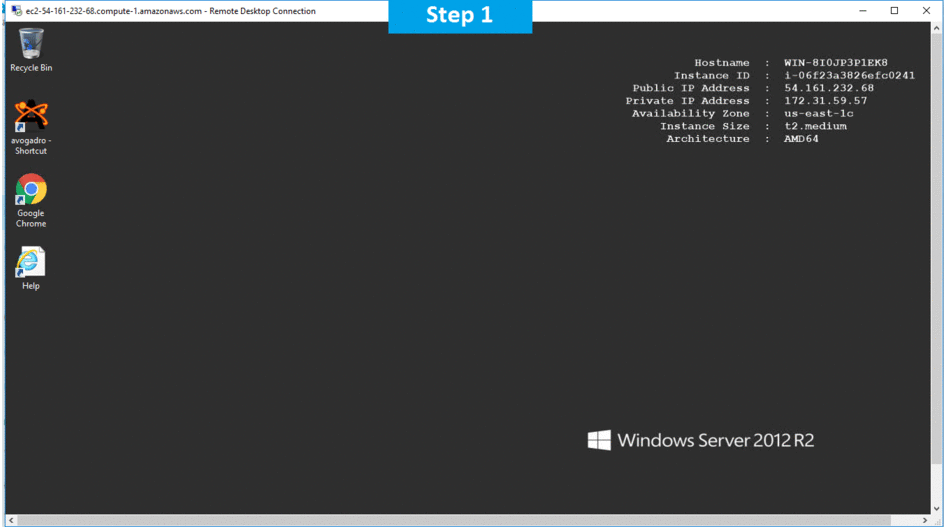Select the avogadro shortcut icon

pyautogui.click(x=31, y=116)
